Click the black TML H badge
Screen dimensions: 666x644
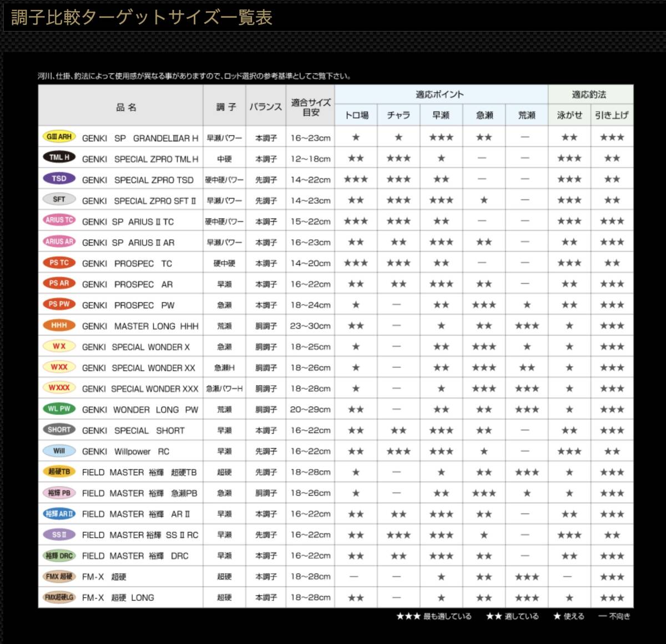click(59, 158)
